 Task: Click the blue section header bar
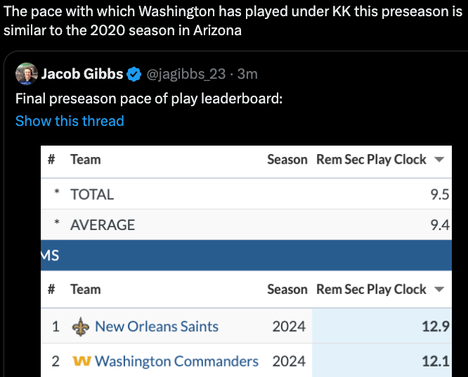coord(246,255)
